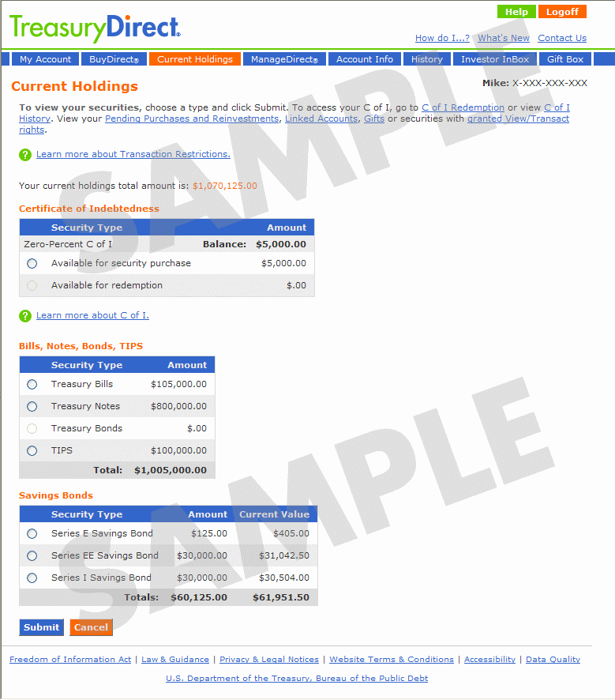Select the Series E Savings Bond radio
This screenshot has height=700, width=615.
point(32,534)
